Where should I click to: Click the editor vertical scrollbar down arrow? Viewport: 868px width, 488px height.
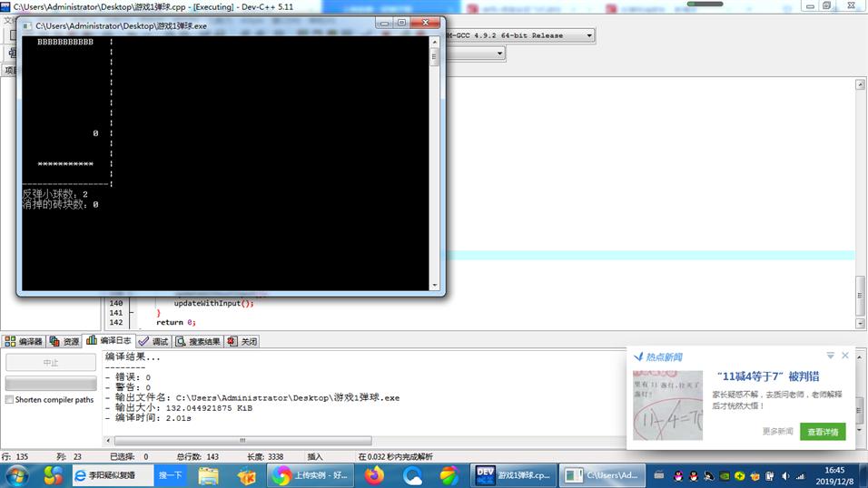[860, 323]
